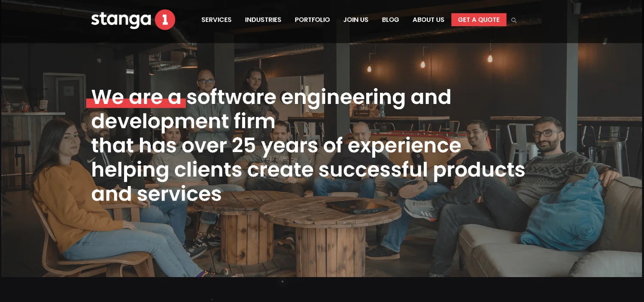This screenshot has height=302, width=644.
Task: Open the About Us page
Action: coord(428,20)
